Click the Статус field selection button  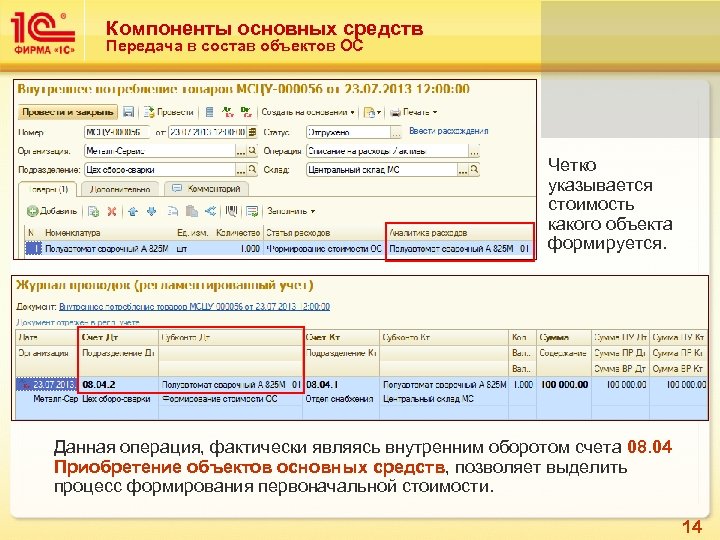(396, 133)
